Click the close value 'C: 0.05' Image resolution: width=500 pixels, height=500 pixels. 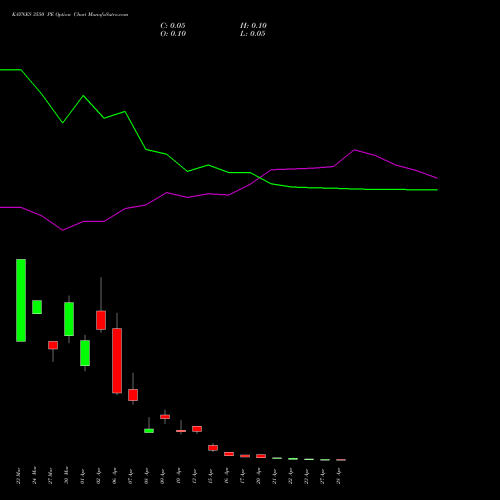pyautogui.click(x=173, y=26)
